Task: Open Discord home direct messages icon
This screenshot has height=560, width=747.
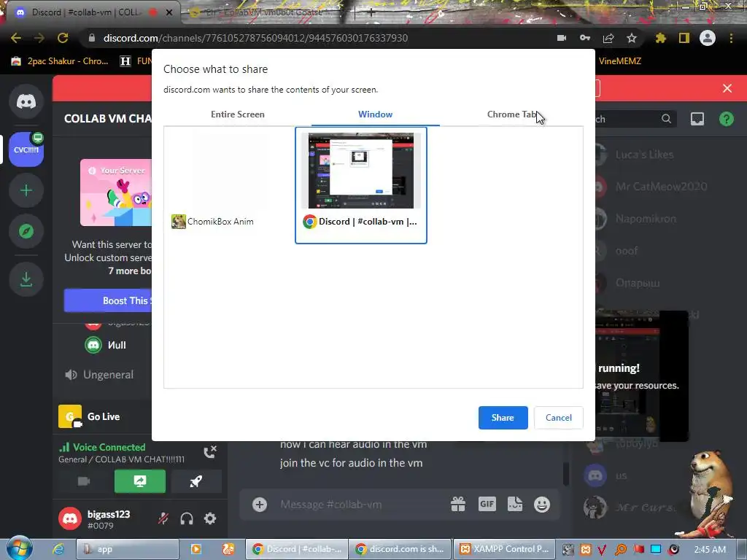Action: (26, 101)
